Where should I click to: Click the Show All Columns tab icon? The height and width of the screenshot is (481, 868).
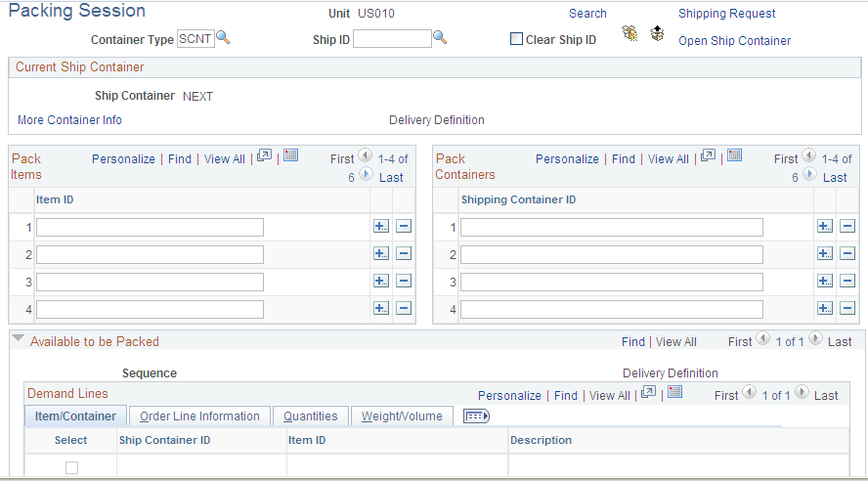(x=476, y=415)
